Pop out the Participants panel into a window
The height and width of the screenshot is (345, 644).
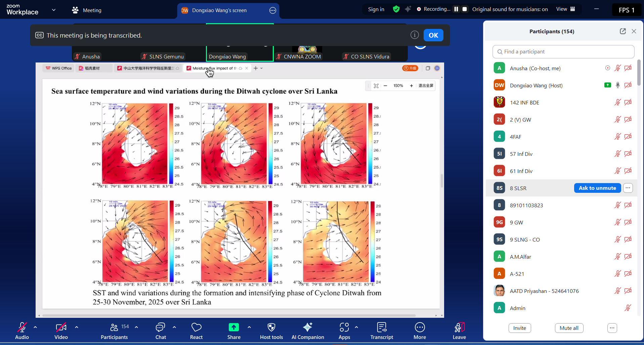click(622, 31)
